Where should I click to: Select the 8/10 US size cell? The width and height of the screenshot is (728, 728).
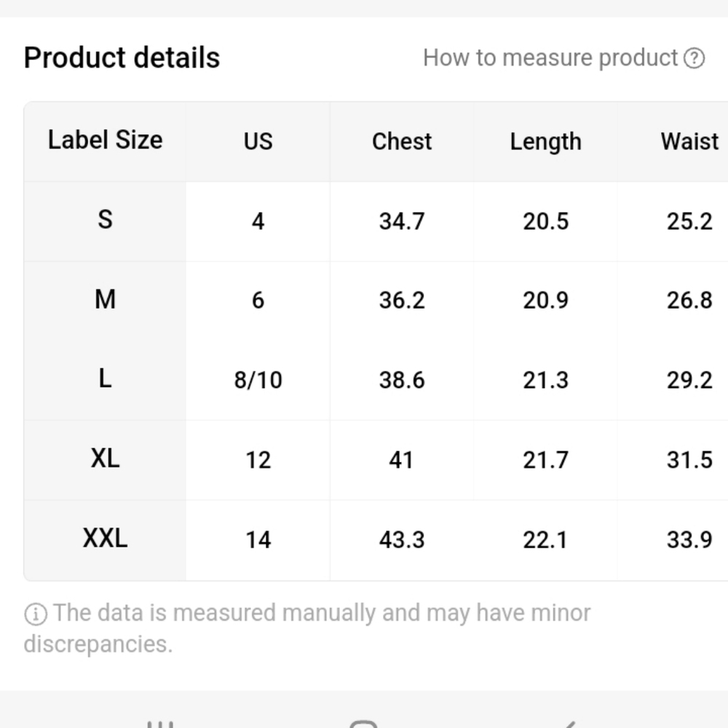258,380
